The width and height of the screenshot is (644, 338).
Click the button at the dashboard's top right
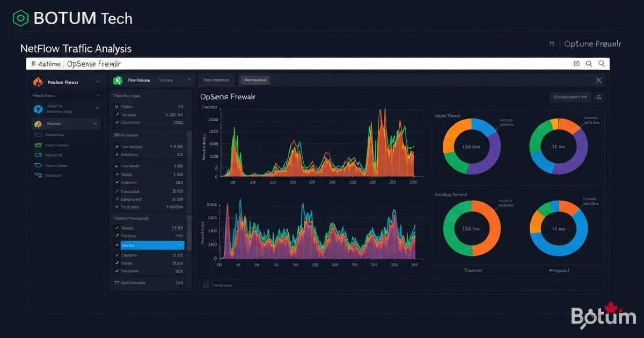pyautogui.click(x=570, y=97)
